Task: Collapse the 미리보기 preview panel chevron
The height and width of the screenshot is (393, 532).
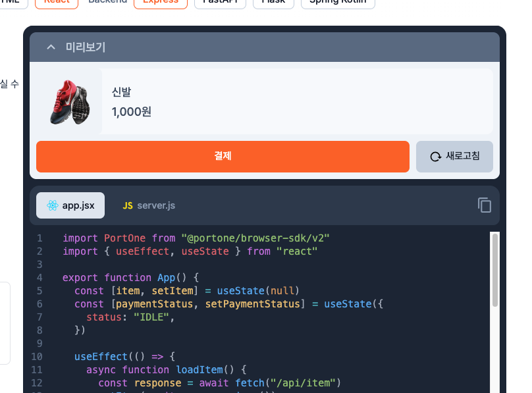Action: click(x=51, y=47)
